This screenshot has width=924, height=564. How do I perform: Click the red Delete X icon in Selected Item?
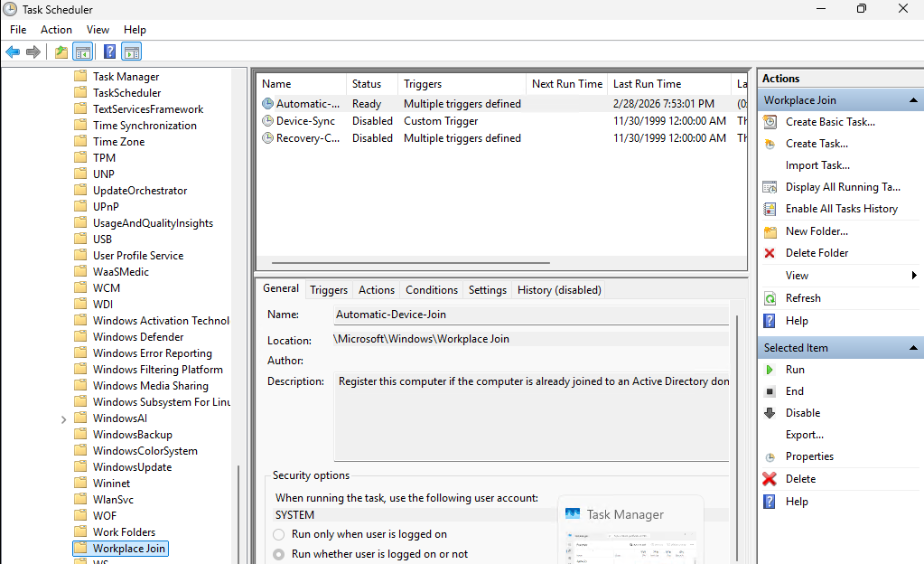(770, 479)
